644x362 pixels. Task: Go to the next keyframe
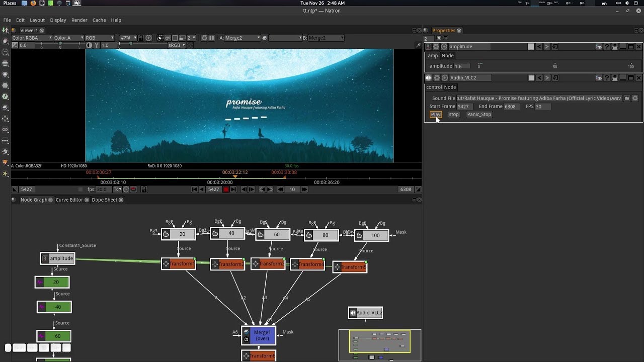(270, 190)
